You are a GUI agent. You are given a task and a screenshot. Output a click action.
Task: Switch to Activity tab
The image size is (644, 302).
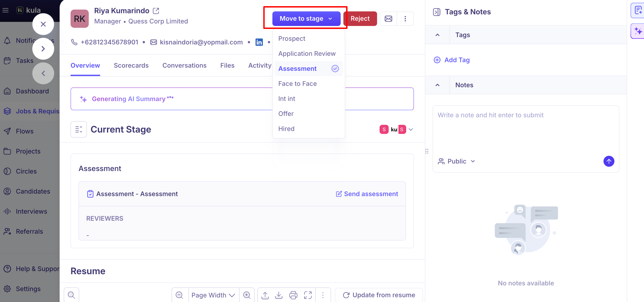pyautogui.click(x=260, y=65)
